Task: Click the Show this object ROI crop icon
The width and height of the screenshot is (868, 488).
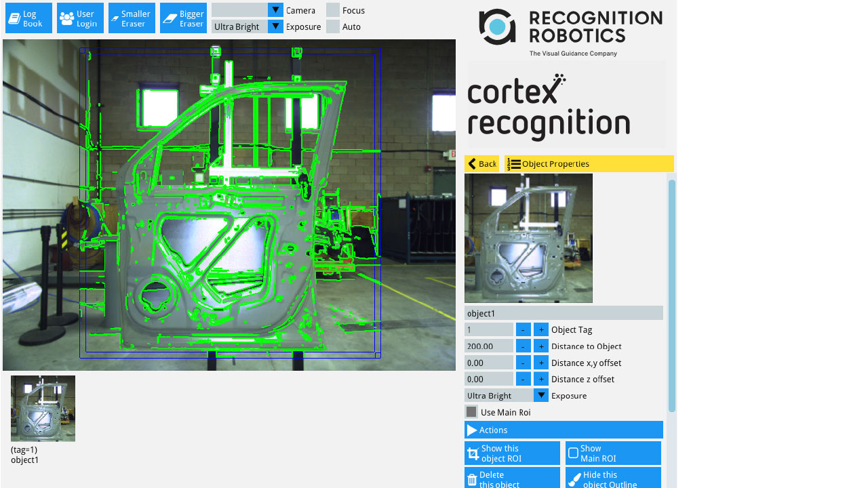Action: (473, 453)
